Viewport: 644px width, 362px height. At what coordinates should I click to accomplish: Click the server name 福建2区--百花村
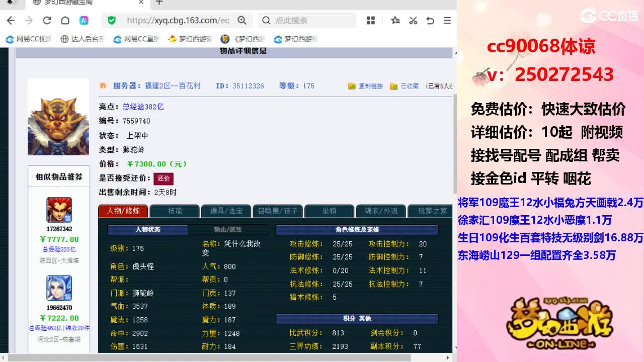(173, 86)
